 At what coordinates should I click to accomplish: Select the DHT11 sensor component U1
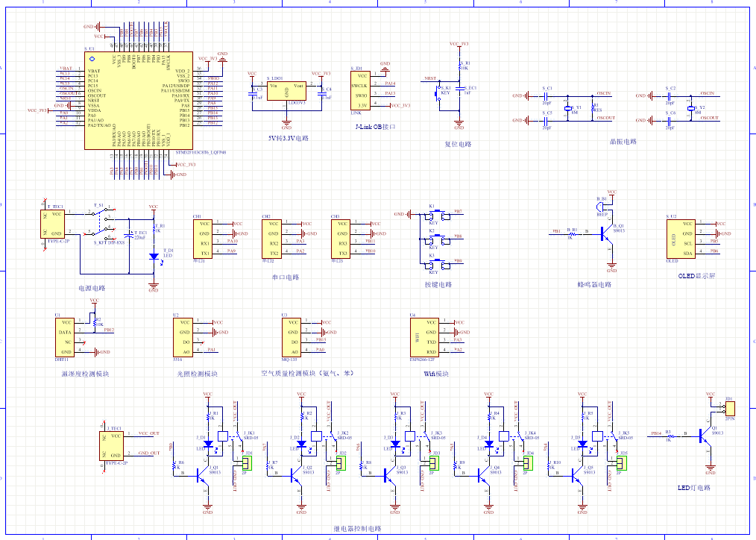click(66, 336)
